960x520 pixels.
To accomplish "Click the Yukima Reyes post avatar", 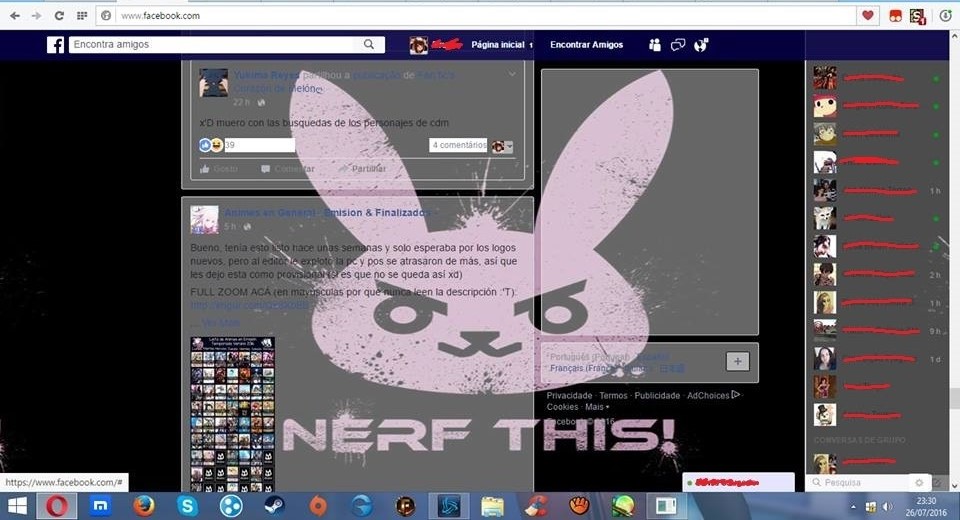I will [214, 83].
